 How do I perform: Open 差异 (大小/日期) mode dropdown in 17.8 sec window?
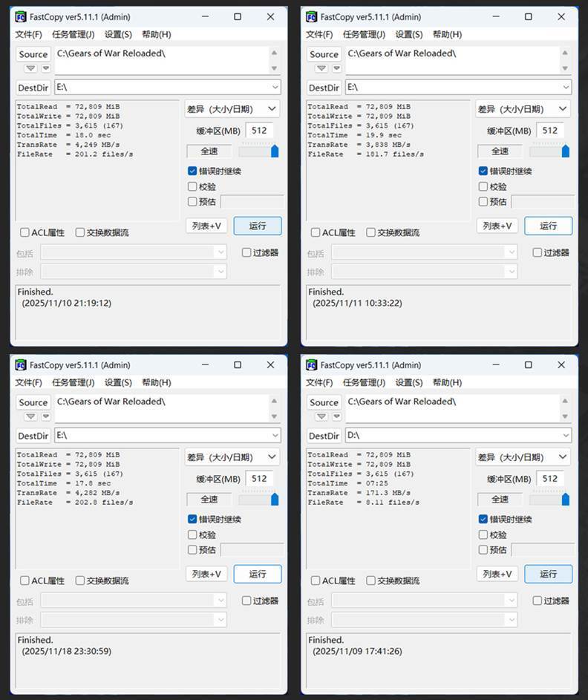(232, 457)
